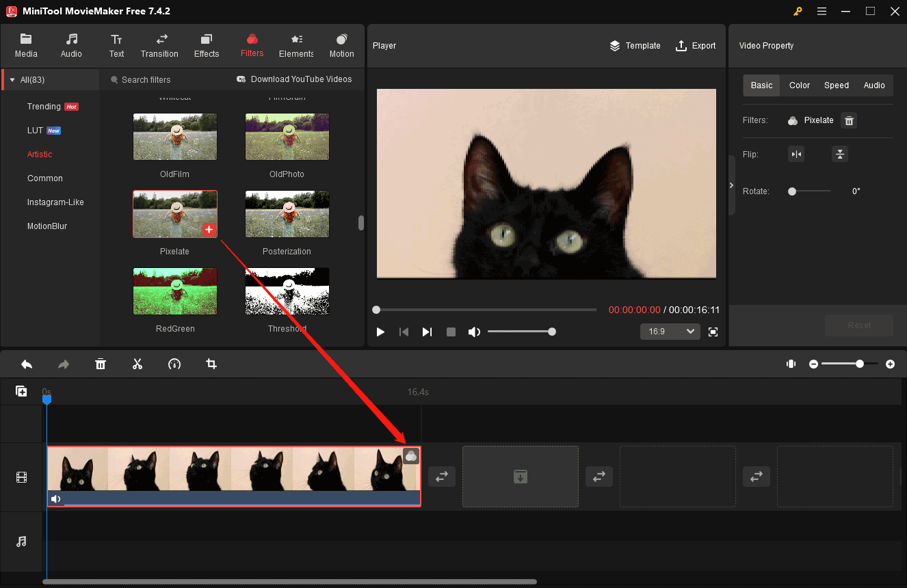Enter full screen preview
This screenshot has width=907, height=588.
[713, 332]
